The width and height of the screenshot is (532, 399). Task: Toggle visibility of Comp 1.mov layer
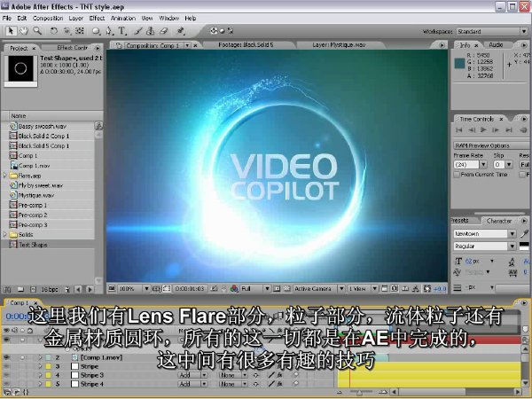pyautogui.click(x=6, y=357)
